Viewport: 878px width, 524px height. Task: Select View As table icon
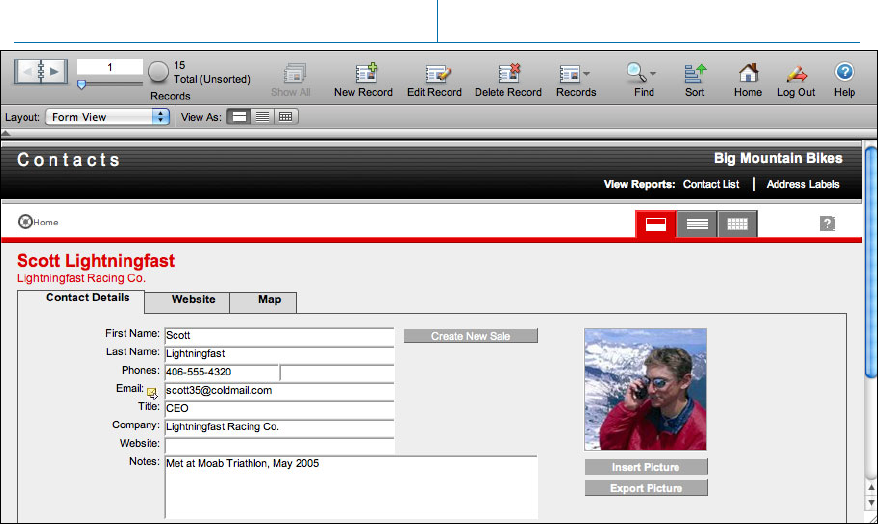(x=286, y=117)
